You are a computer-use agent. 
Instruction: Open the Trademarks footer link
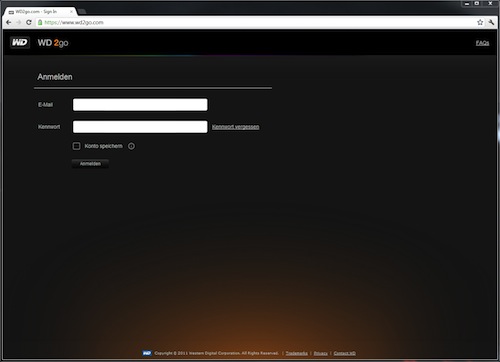pos(296,353)
